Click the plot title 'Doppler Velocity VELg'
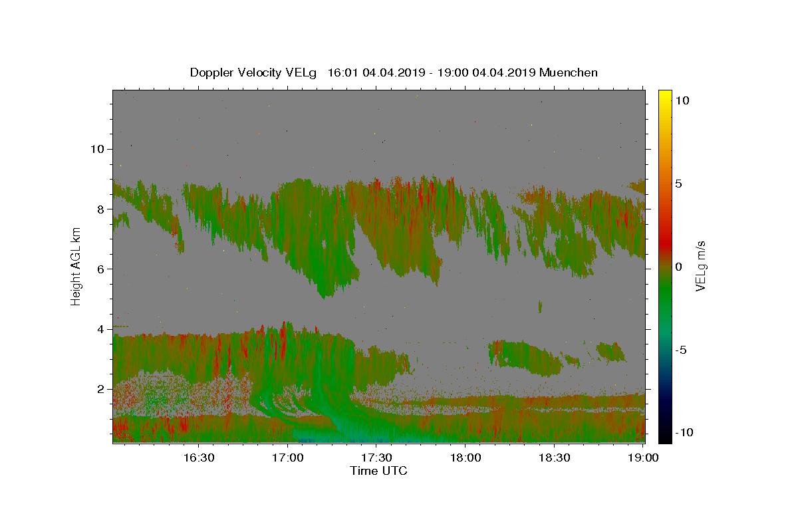This screenshot has height=532, width=798. point(255,72)
